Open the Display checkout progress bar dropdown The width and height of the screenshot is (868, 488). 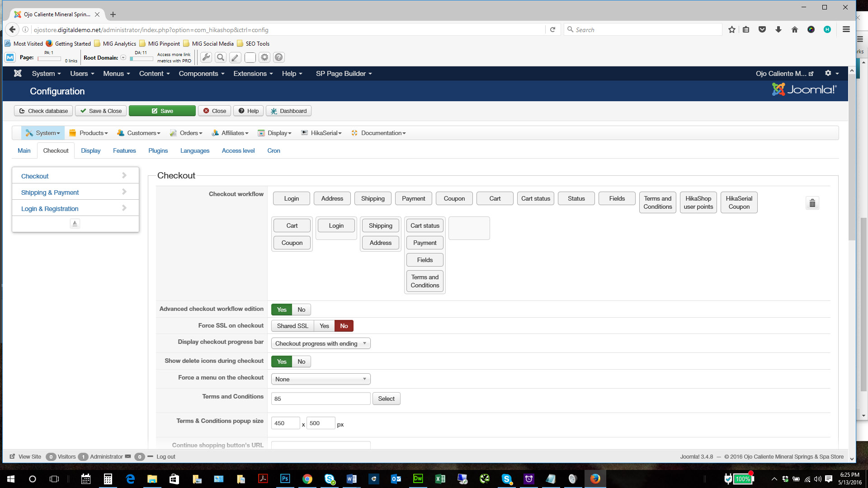coord(321,343)
